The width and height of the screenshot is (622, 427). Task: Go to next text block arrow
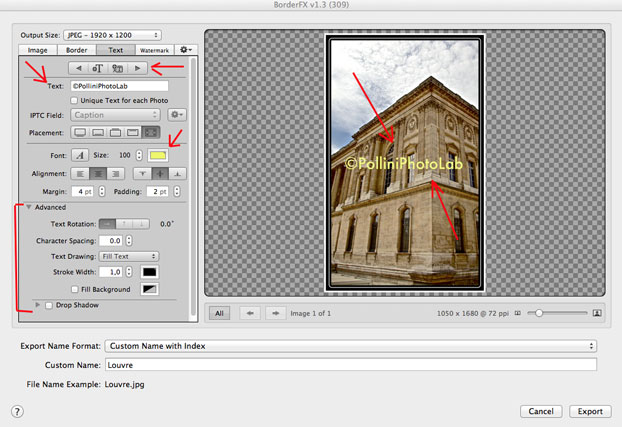[137, 68]
